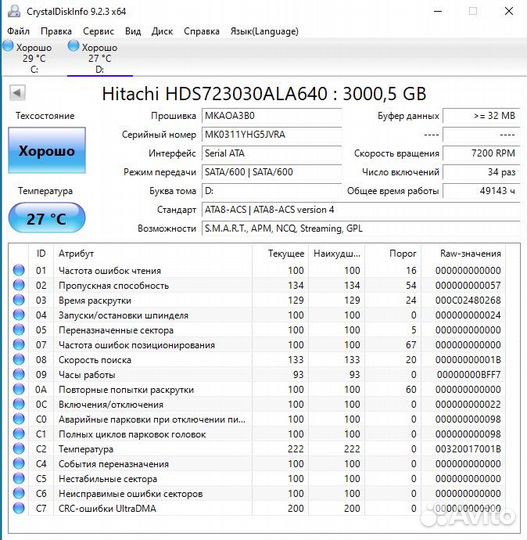Image resolution: width=527 pixels, height=540 pixels.
Task: Click status orb for attribute 02
Action: pos(19,285)
